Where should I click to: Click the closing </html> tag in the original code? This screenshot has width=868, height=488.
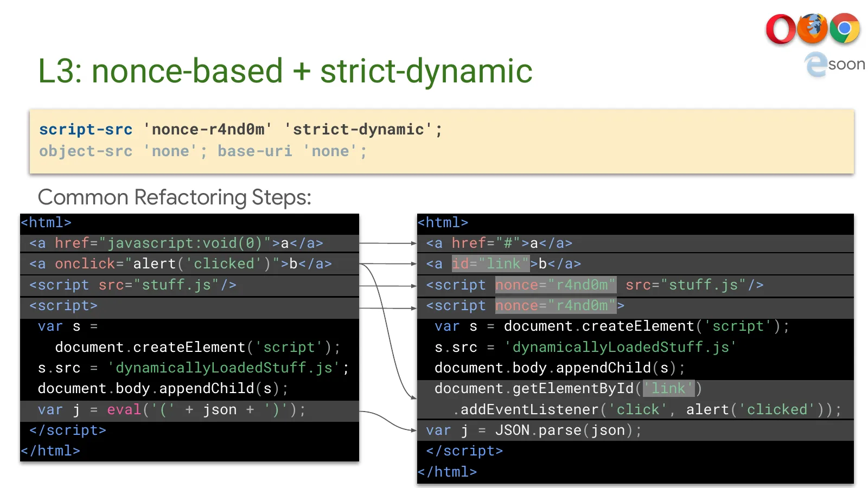point(50,451)
